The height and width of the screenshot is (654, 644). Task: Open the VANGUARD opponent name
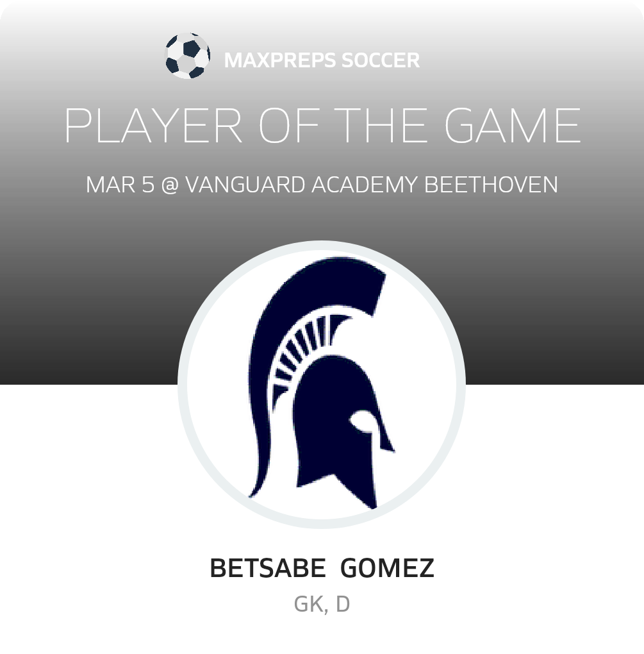click(x=245, y=185)
